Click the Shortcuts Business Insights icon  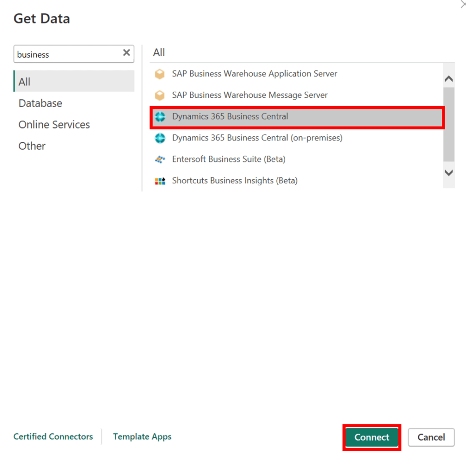[160, 181]
